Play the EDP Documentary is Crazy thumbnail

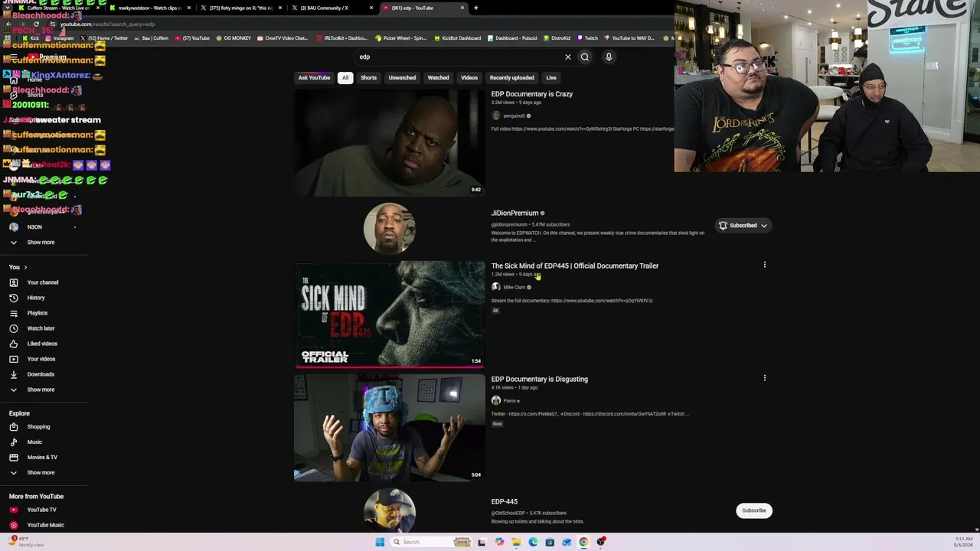click(390, 143)
